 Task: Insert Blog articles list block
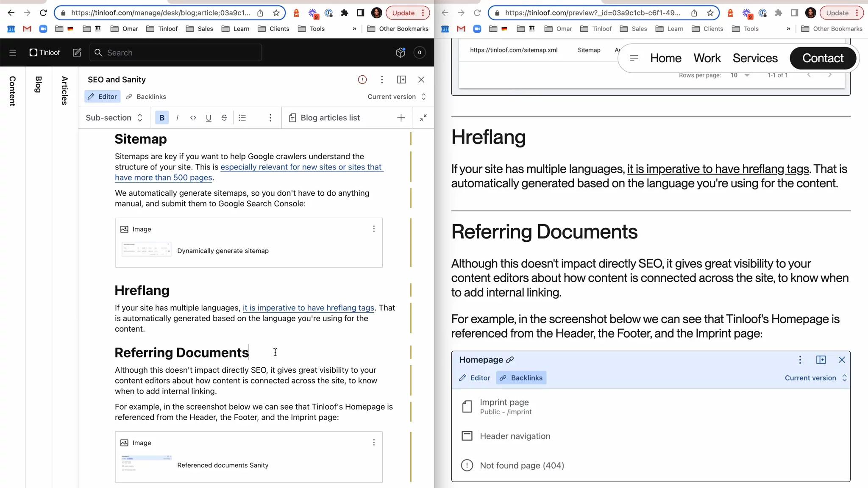pos(324,118)
